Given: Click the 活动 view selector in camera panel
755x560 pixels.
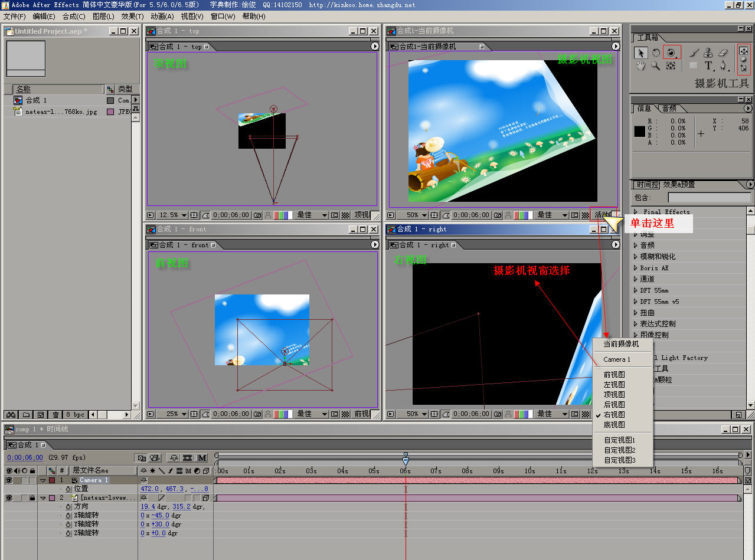Looking at the screenshot, I should point(602,215).
